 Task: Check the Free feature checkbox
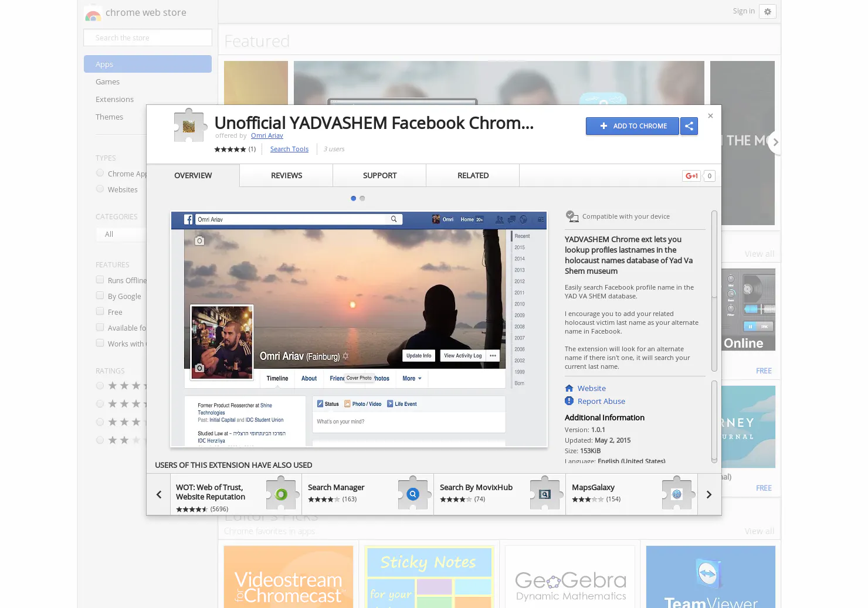click(100, 311)
